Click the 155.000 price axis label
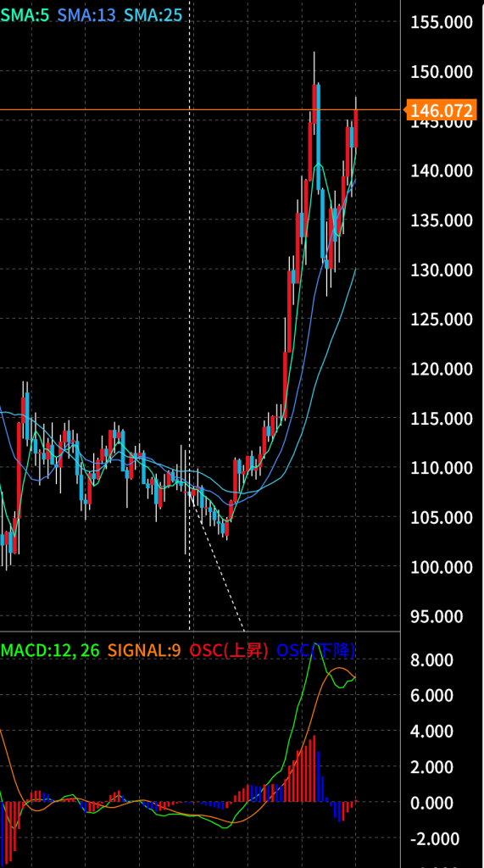 [442, 22]
